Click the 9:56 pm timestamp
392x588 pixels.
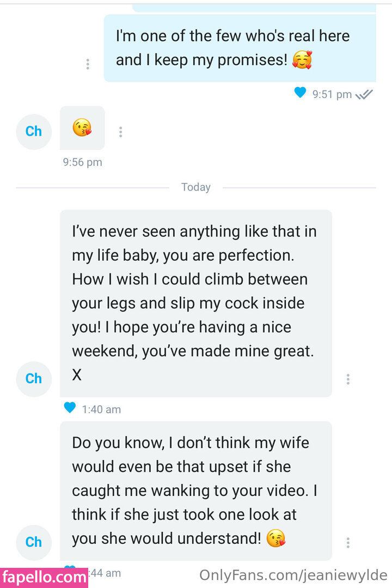click(82, 162)
